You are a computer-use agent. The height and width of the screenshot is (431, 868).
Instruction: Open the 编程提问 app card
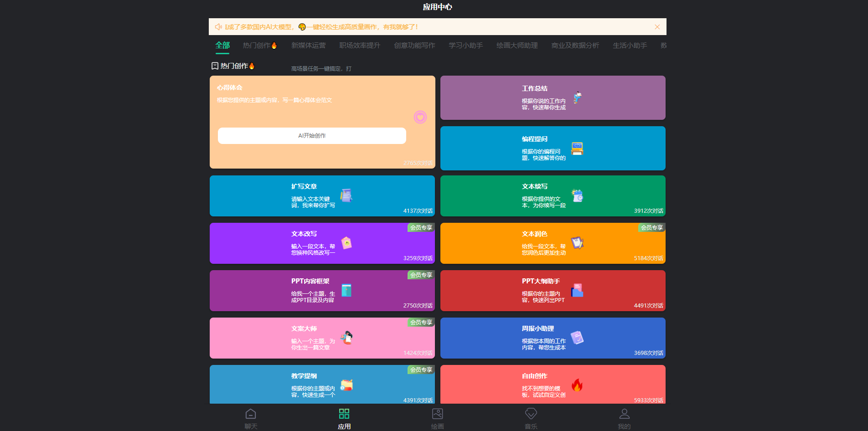[x=553, y=149]
